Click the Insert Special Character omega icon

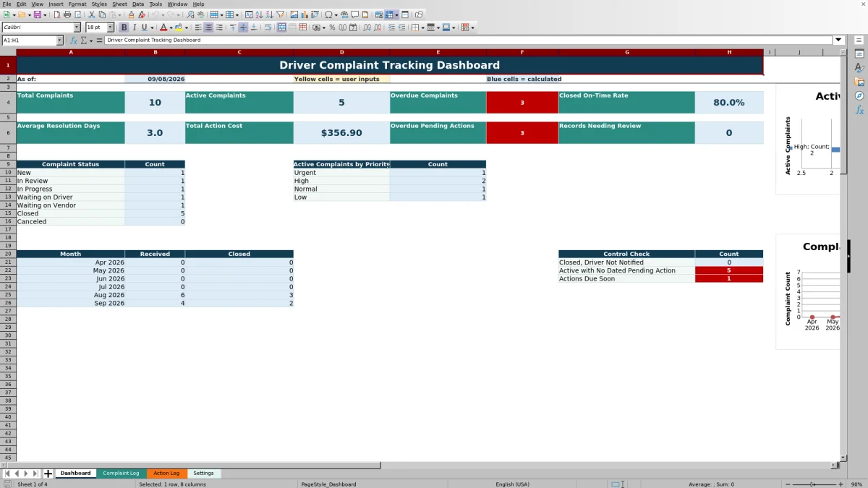coord(328,14)
